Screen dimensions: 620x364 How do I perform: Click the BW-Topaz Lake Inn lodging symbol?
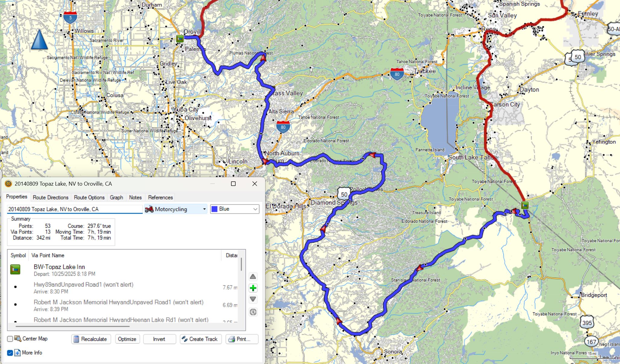[x=15, y=269]
